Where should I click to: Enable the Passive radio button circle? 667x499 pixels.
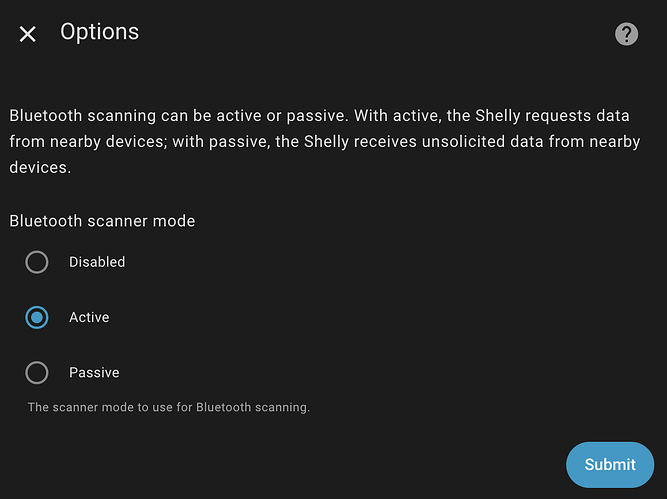37,373
